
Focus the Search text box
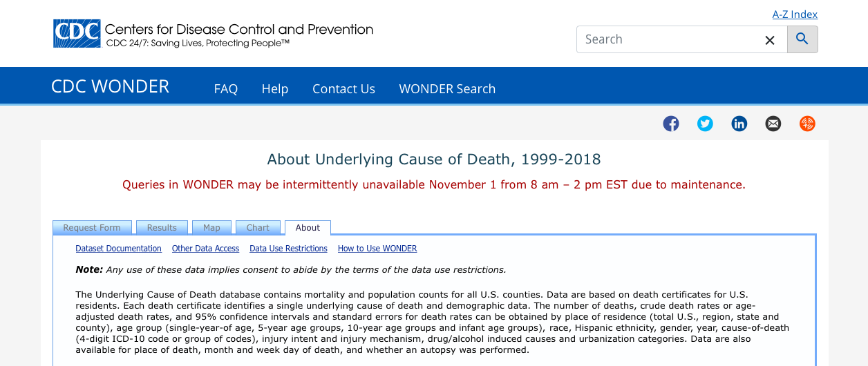click(x=667, y=39)
